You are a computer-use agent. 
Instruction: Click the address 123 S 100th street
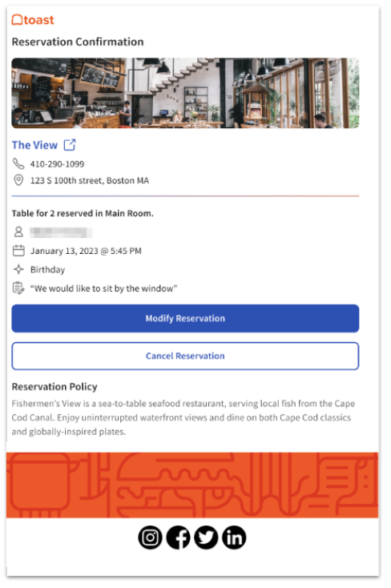click(x=89, y=181)
